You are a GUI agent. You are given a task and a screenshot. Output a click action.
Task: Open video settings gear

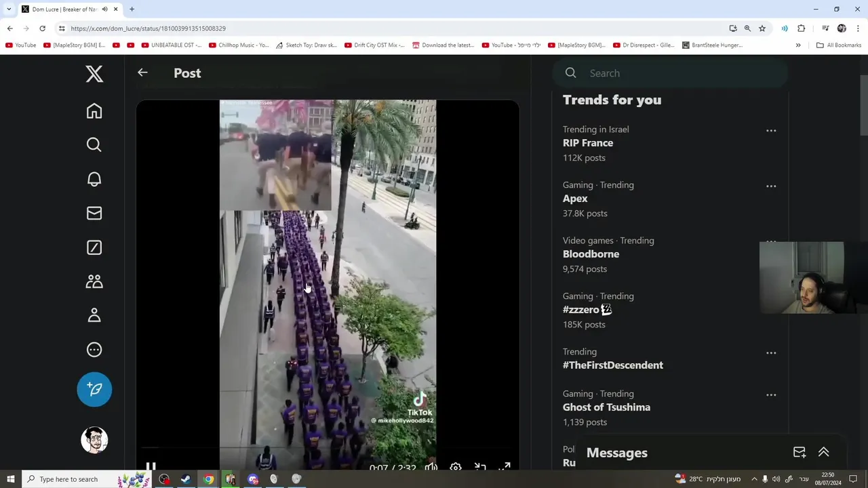[456, 467]
